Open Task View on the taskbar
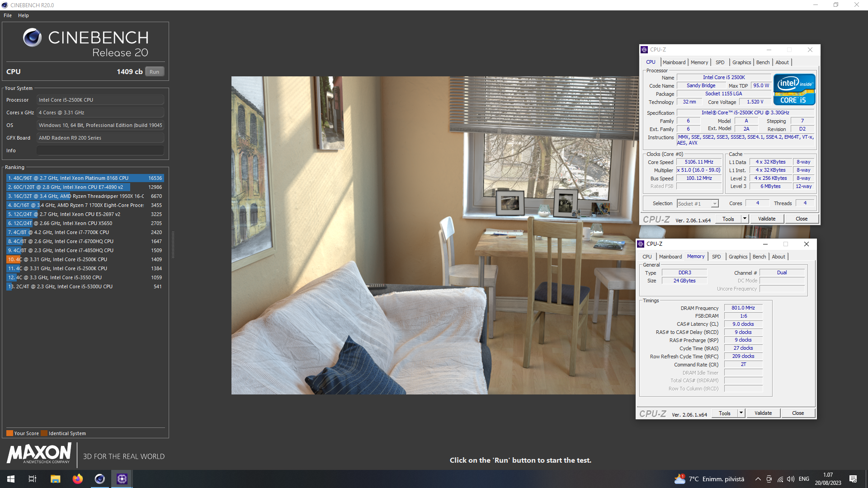This screenshot has width=868, height=488. pos(33,479)
